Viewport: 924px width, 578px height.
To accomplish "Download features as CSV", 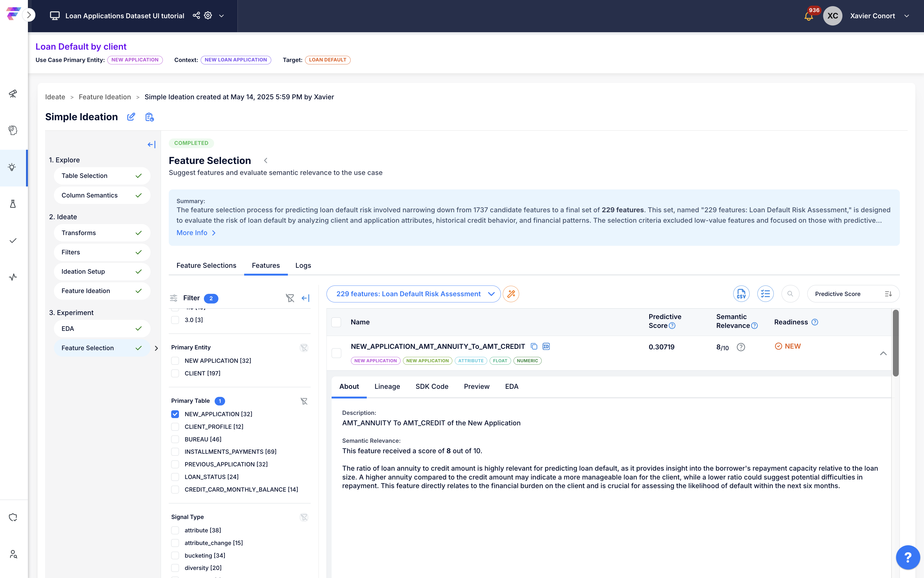I will click(741, 294).
